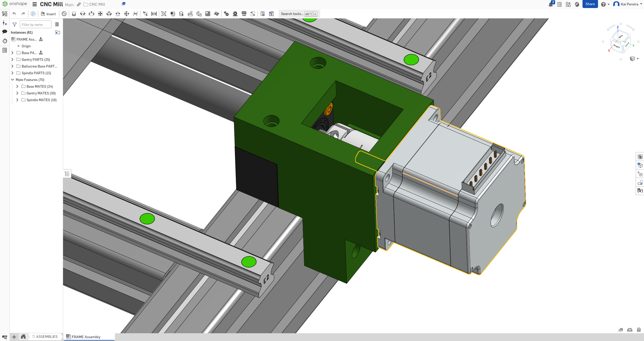Screen dimensions: 644x341
Task: Toggle the instance list view icon
Action: [57, 25]
